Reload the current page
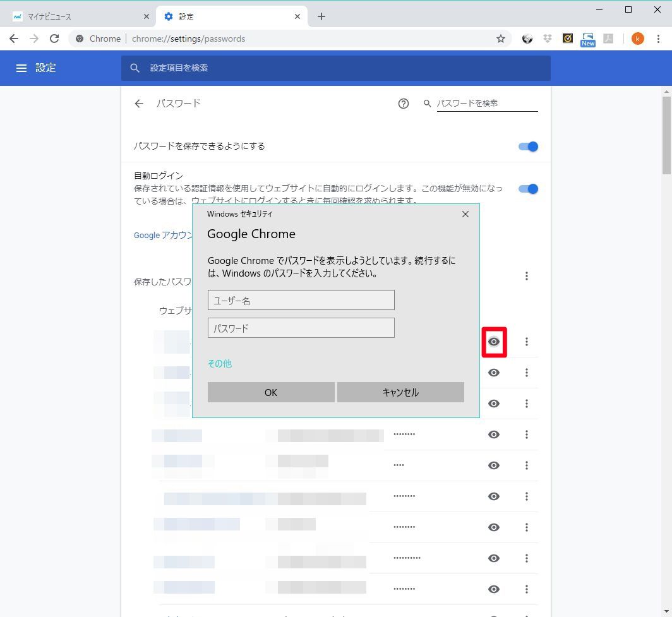Viewport: 672px width, 617px height. tap(54, 39)
